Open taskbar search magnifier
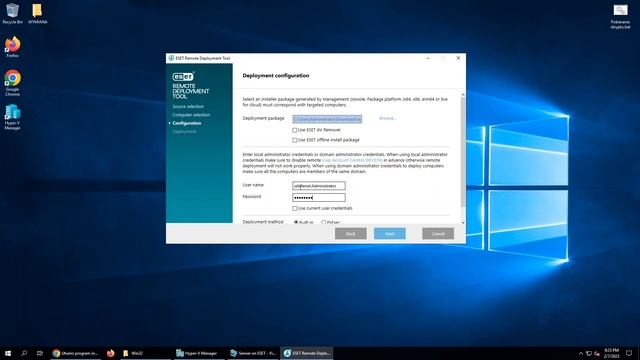Image resolution: width=640 pixels, height=360 pixels. pos(24,353)
